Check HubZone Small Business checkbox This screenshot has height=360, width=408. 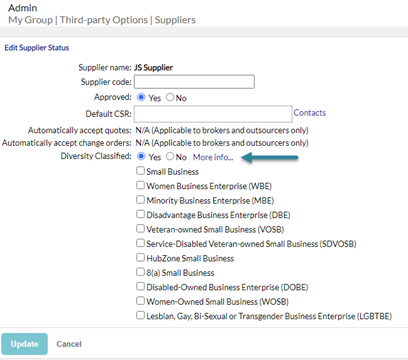click(140, 257)
